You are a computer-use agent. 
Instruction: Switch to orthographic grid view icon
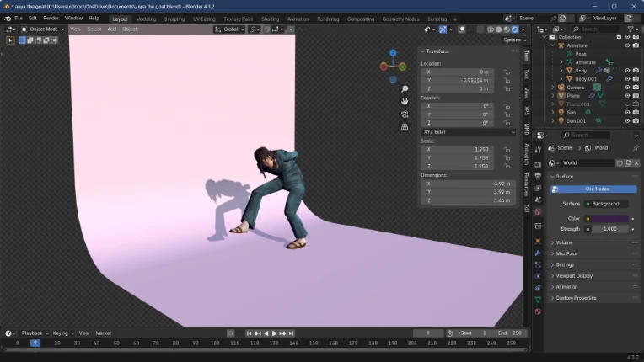[x=405, y=126]
